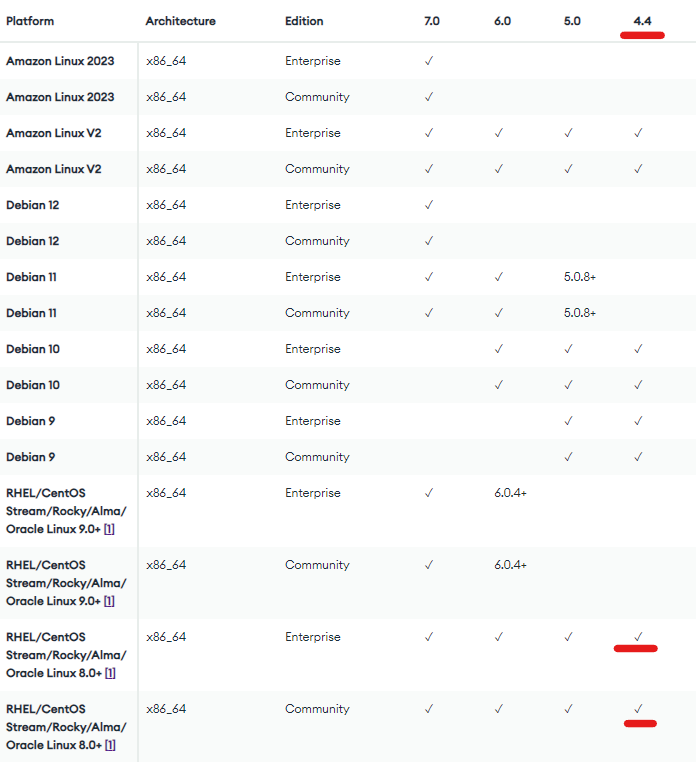Image resolution: width=700 pixels, height=762 pixels.
Task: Select the Edition column header
Action: (304, 21)
